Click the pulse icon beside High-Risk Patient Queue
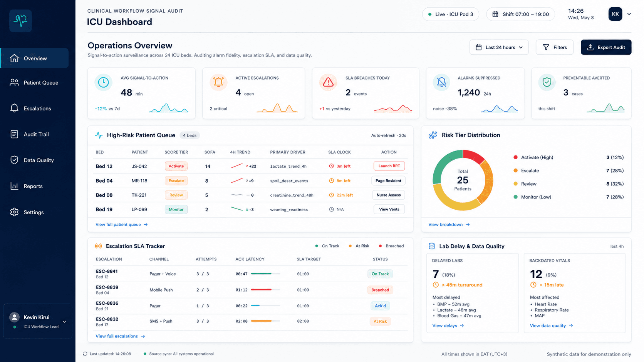This screenshot has height=362, width=644. (99, 135)
